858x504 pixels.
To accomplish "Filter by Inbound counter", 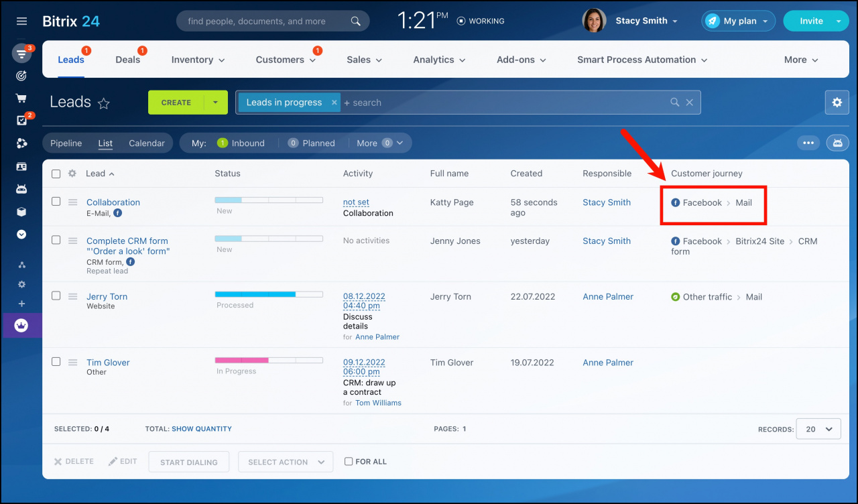I will click(x=241, y=143).
